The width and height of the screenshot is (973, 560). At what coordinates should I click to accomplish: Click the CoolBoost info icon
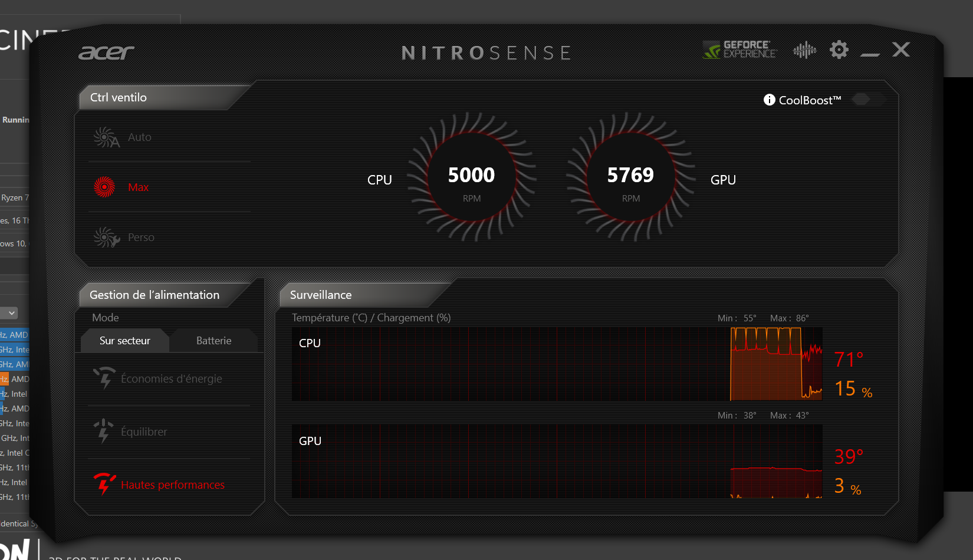(x=769, y=100)
